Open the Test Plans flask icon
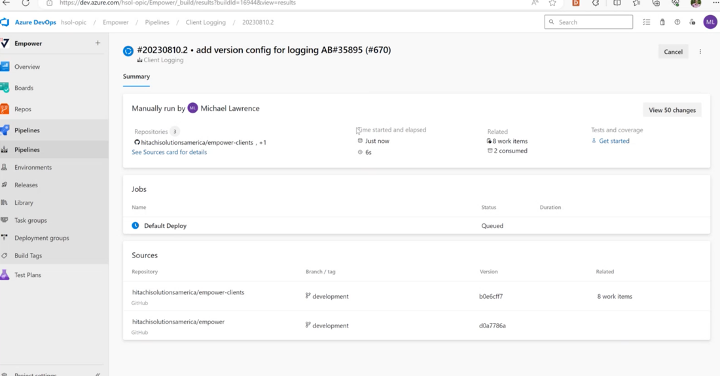 [5, 275]
